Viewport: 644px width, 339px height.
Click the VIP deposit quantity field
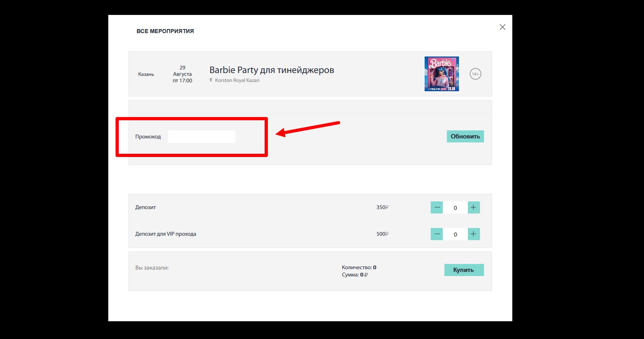click(x=455, y=234)
